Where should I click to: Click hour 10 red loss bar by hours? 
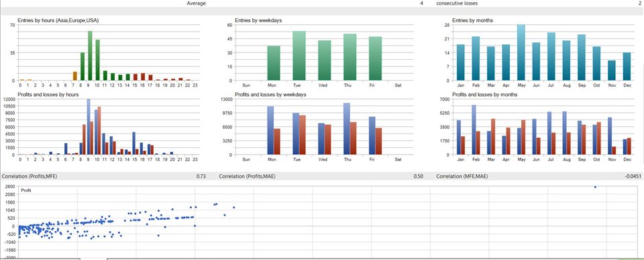(x=99, y=131)
